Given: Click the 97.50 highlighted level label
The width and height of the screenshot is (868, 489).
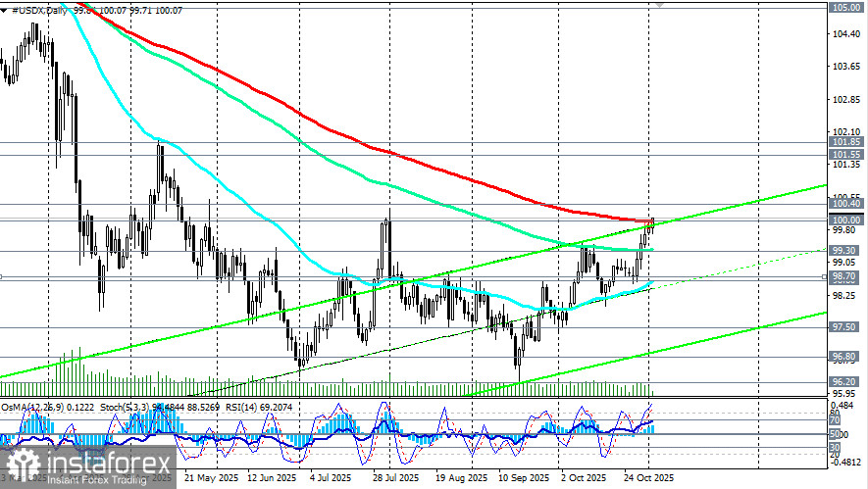Looking at the screenshot, I should (x=846, y=327).
